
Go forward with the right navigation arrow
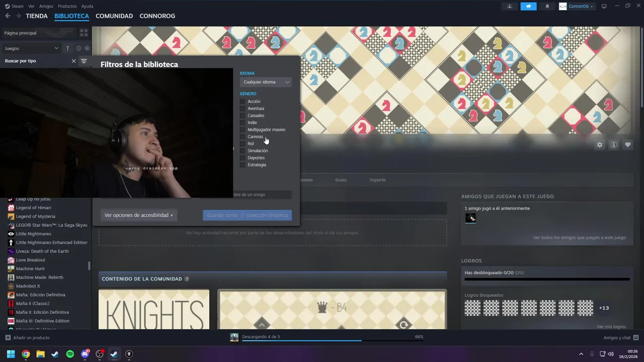pyautogui.click(x=18, y=16)
